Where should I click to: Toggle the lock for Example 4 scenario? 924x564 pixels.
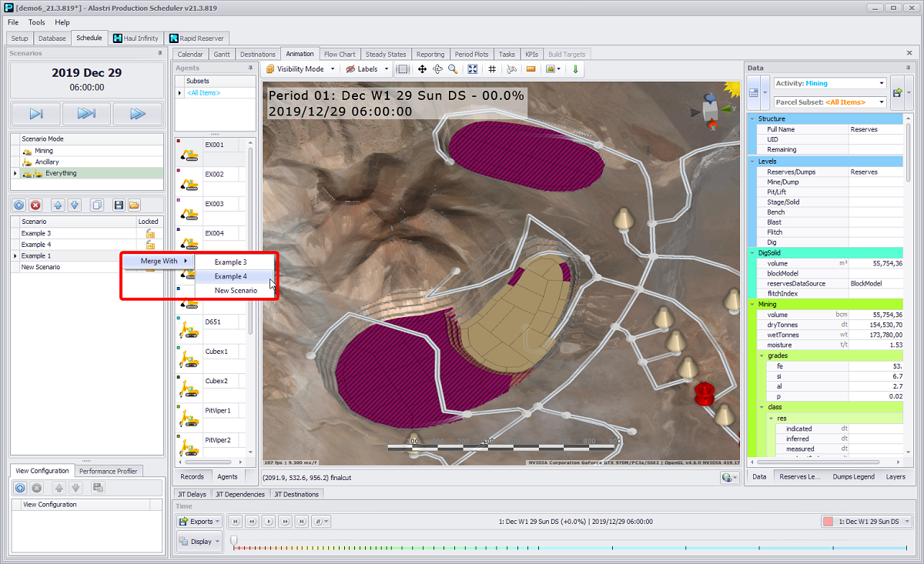[151, 245]
